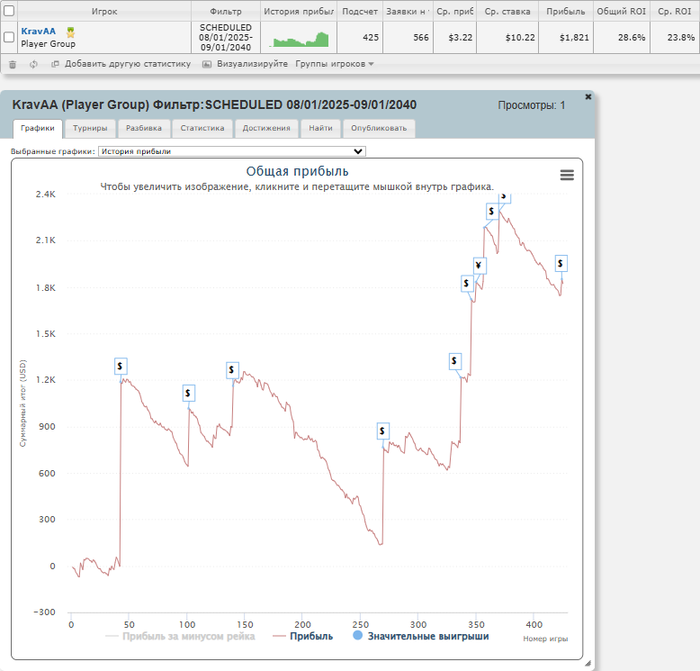Switch to the Статистика tab
The width and height of the screenshot is (700, 671).
(202, 129)
